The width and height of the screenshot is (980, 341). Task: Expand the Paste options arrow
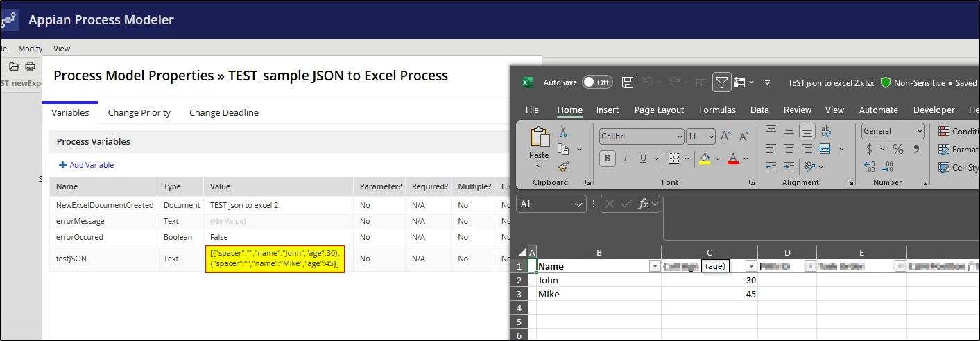(x=539, y=166)
